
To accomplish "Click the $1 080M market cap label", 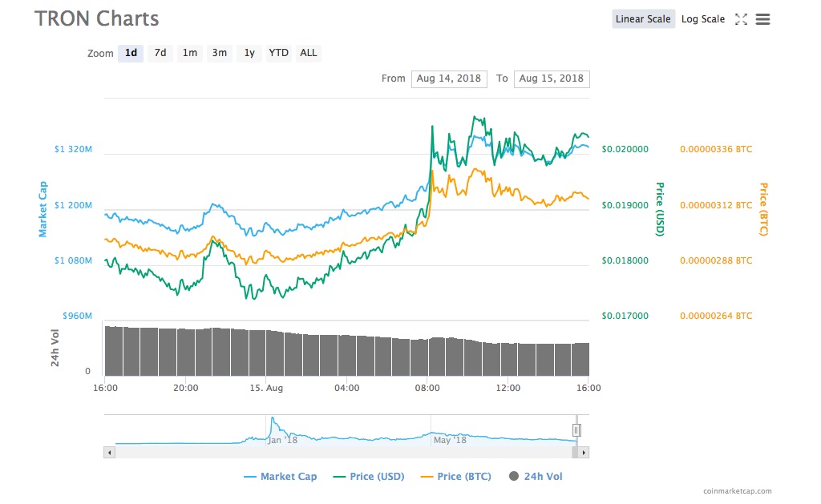I will [73, 260].
